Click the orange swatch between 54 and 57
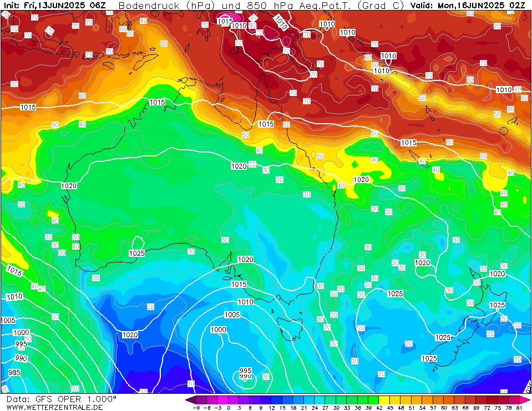 [427, 400]
